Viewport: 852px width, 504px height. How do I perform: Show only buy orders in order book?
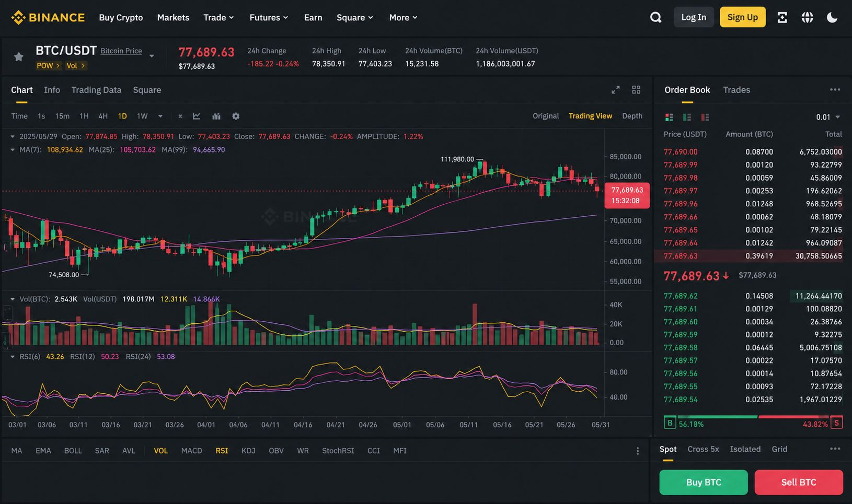687,117
